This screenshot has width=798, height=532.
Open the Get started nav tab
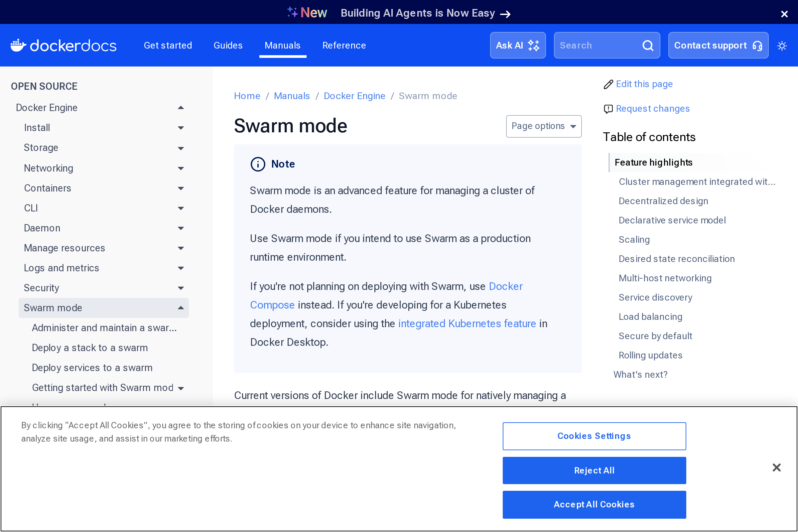pyautogui.click(x=168, y=46)
